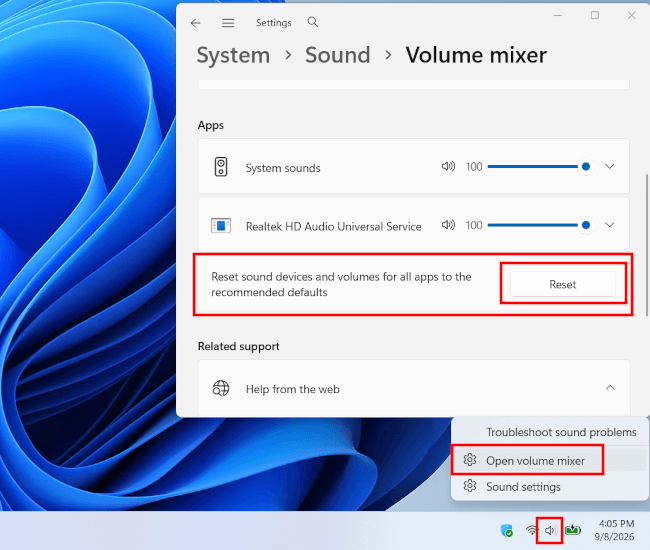The height and width of the screenshot is (550, 650).
Task: Click the Settings window vertical scrollbar
Action: point(647,245)
